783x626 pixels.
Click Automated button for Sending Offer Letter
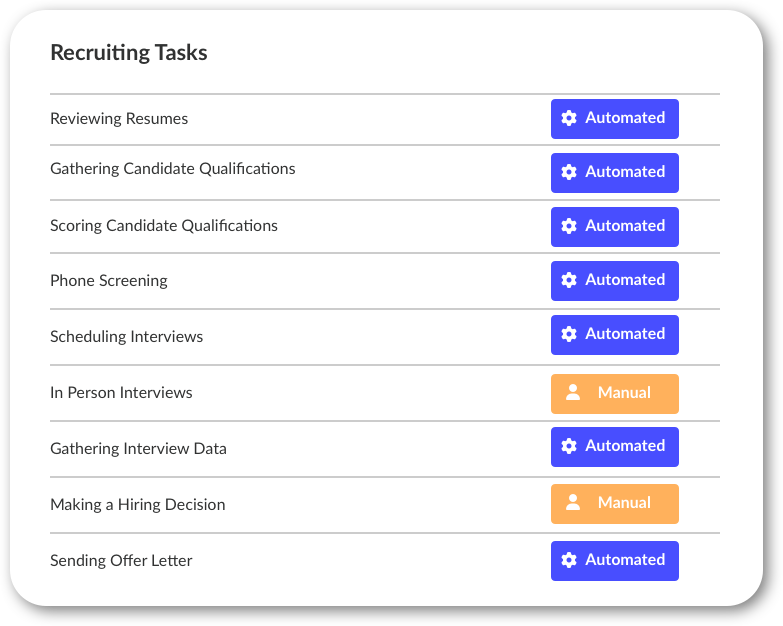[615, 561]
